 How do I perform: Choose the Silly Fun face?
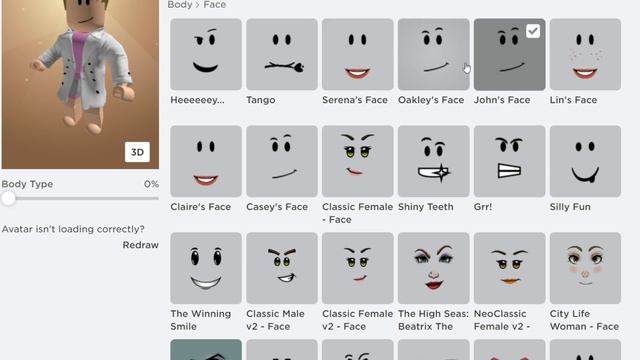coord(585,161)
